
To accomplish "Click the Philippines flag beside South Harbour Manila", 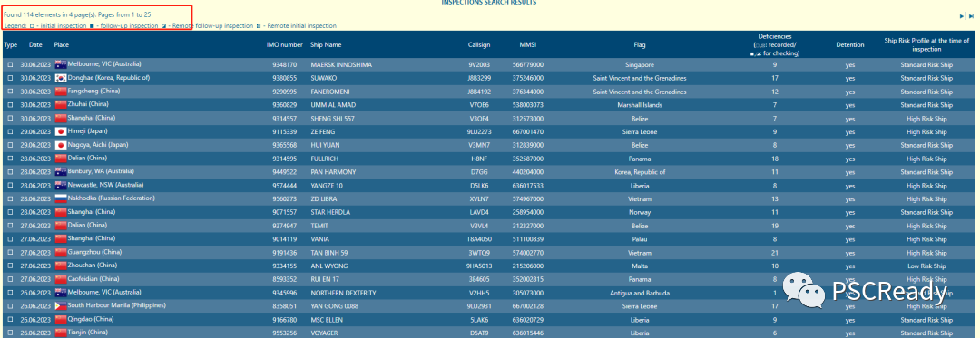I will (x=61, y=305).
